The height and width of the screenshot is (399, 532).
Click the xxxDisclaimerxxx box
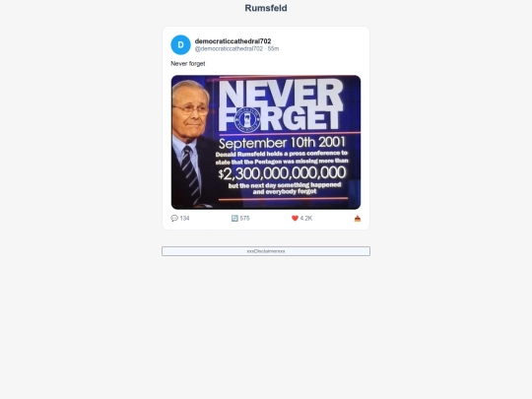pos(266,251)
